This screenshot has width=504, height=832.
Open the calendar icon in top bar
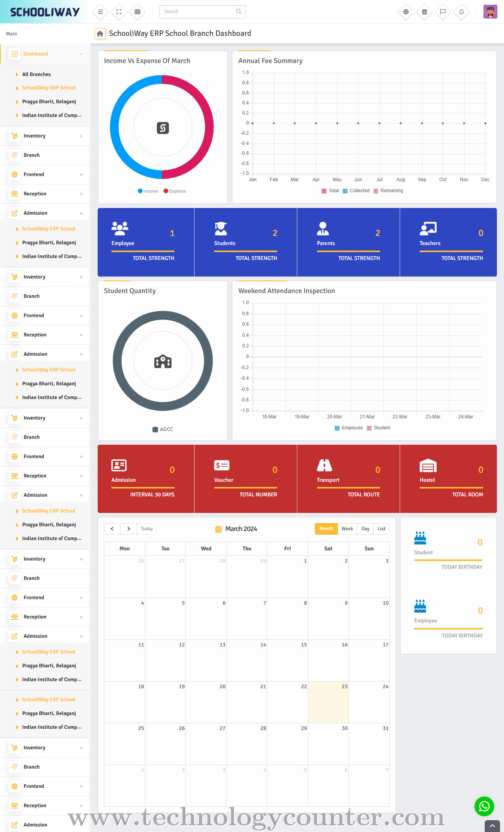[424, 12]
